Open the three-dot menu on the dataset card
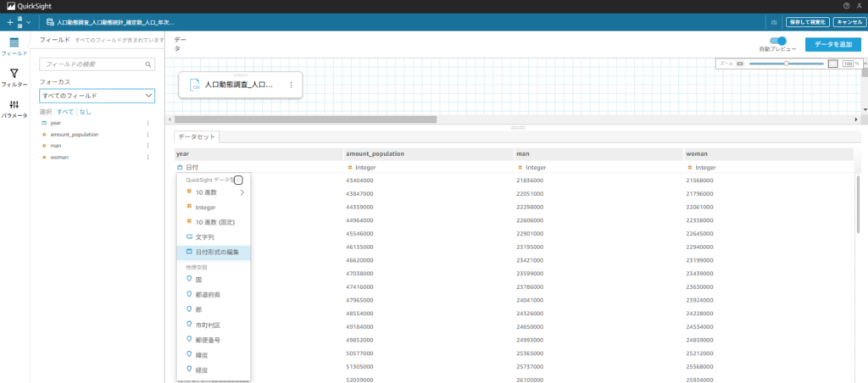 click(291, 85)
